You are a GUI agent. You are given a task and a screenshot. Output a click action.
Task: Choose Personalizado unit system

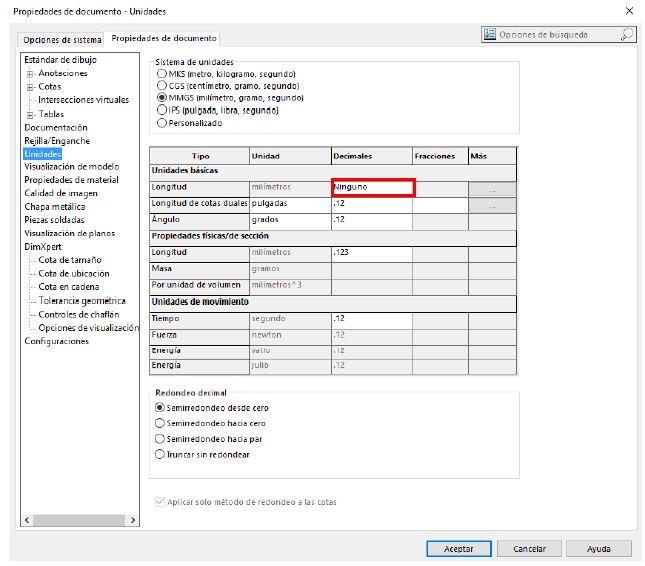point(161,123)
